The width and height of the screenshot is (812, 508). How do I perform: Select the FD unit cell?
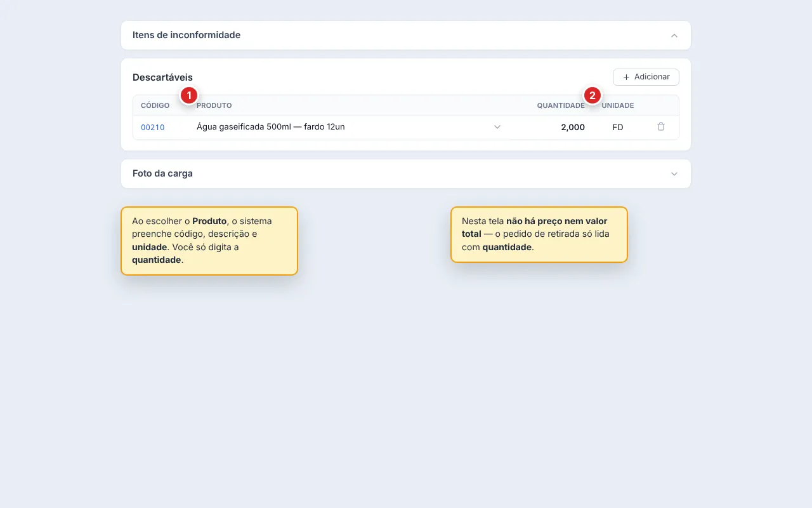(618, 128)
